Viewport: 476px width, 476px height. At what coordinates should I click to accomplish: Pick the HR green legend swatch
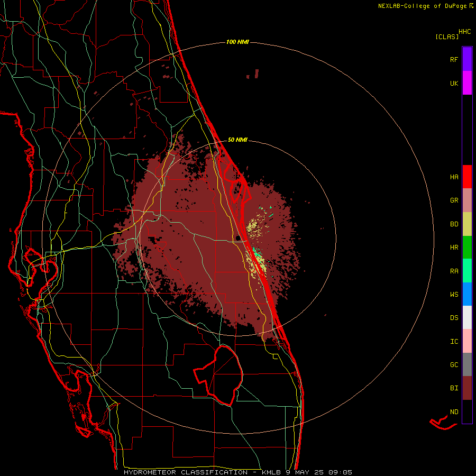[467, 248]
